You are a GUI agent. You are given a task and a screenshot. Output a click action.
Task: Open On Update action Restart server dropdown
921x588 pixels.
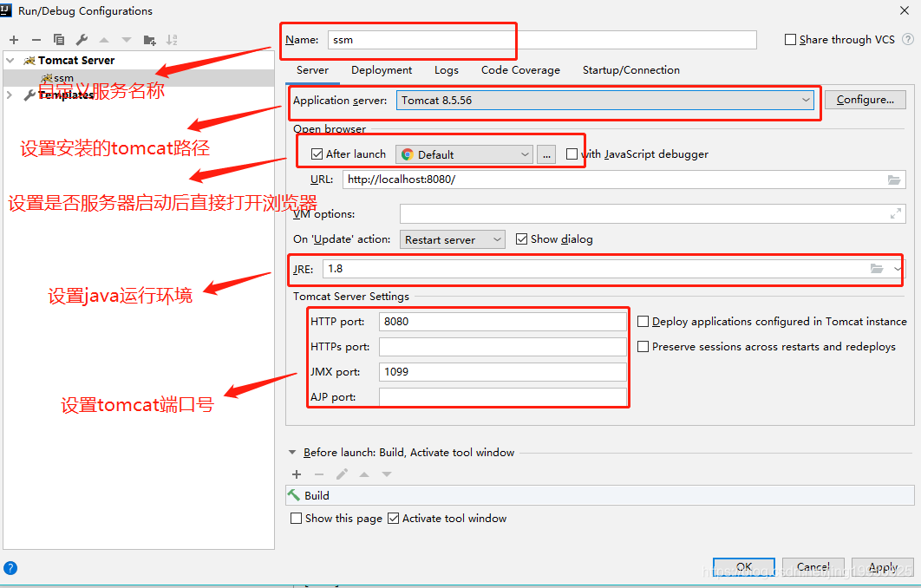[x=453, y=239]
